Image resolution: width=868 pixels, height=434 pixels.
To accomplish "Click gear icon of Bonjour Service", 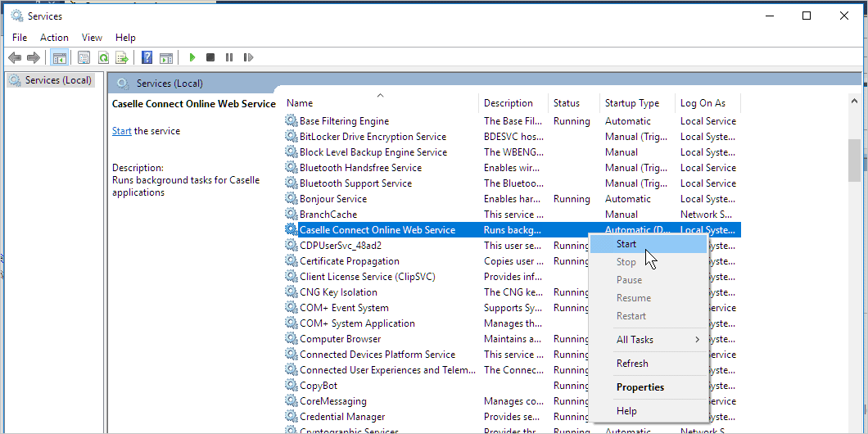I will pos(292,198).
